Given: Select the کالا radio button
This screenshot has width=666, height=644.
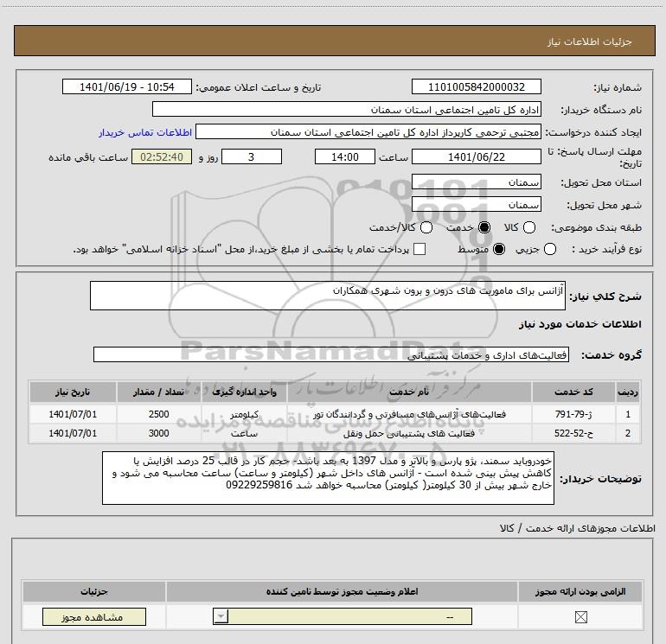Looking at the screenshot, I should click(x=528, y=227).
